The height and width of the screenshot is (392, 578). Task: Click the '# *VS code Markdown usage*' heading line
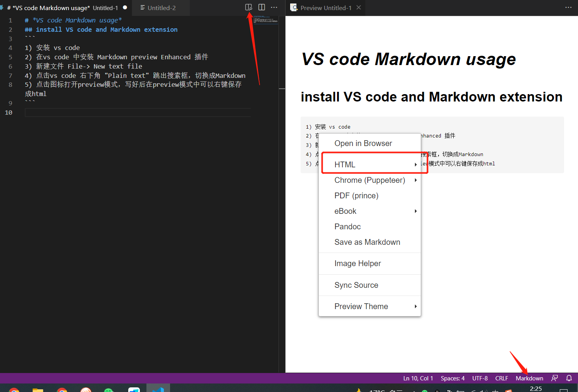click(73, 20)
